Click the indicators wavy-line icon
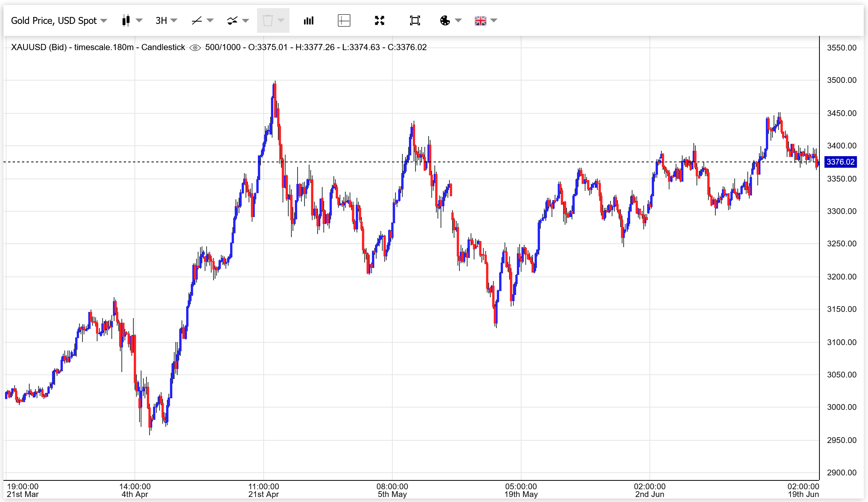868x502 pixels. 232,20
